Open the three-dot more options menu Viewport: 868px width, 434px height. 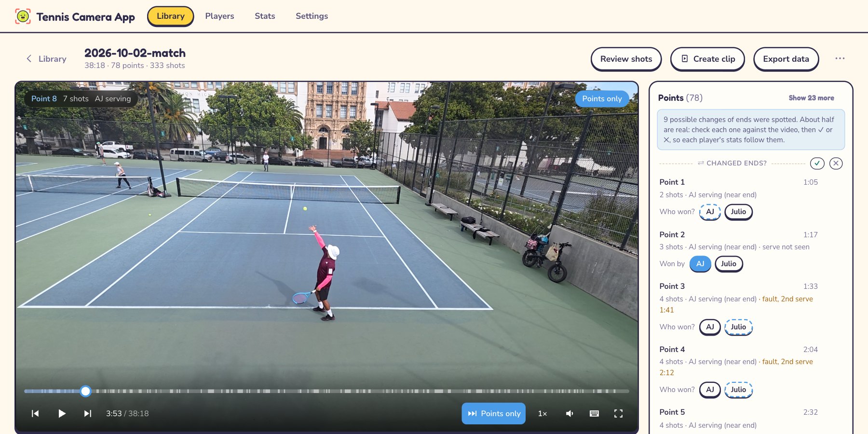[x=840, y=58]
